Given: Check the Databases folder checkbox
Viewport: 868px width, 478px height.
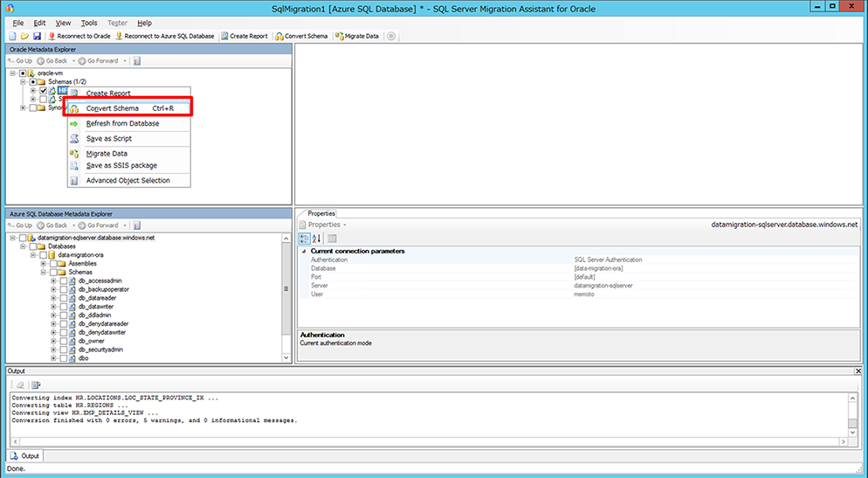Looking at the screenshot, I should pos(33,246).
